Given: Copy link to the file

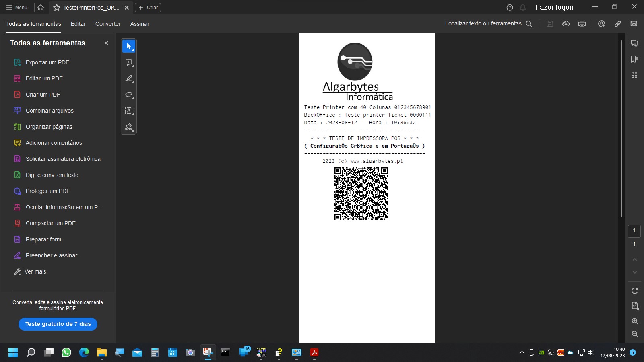Looking at the screenshot, I should (618, 24).
